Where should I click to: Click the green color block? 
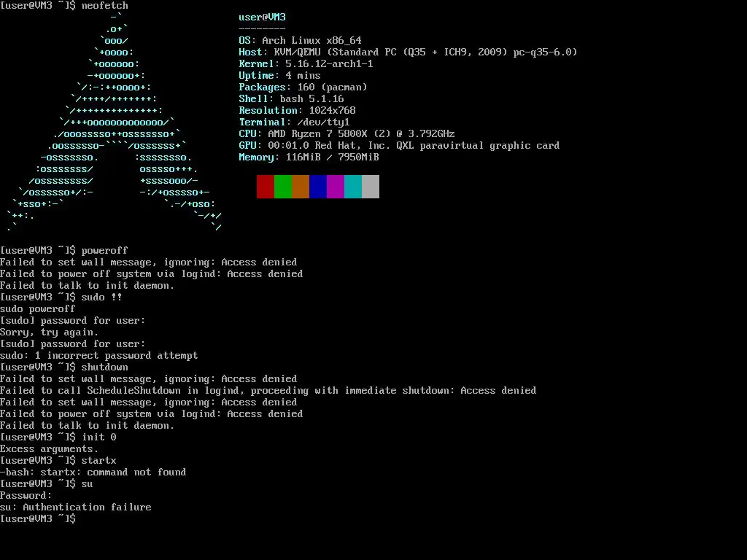click(x=283, y=186)
